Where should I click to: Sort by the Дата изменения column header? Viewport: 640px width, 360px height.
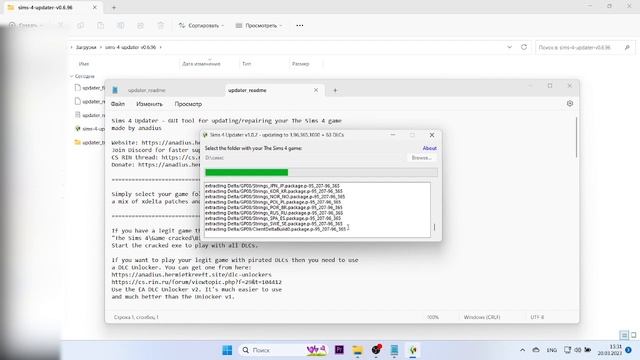(201, 64)
